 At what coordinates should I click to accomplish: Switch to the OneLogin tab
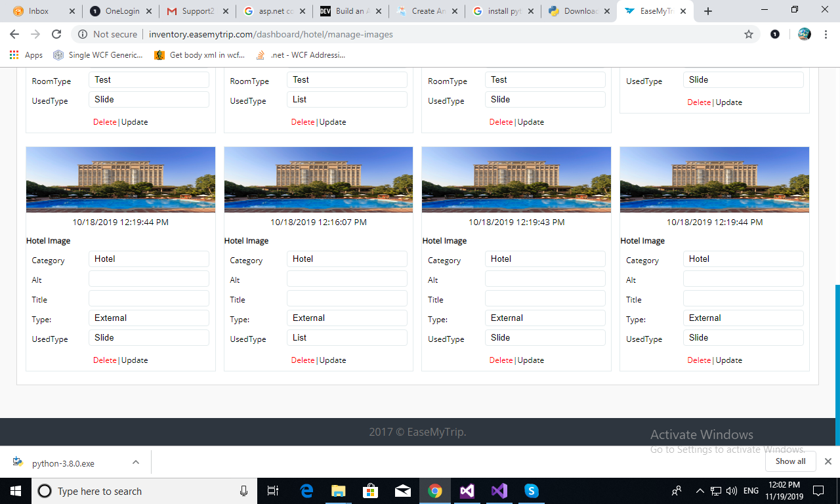121,11
